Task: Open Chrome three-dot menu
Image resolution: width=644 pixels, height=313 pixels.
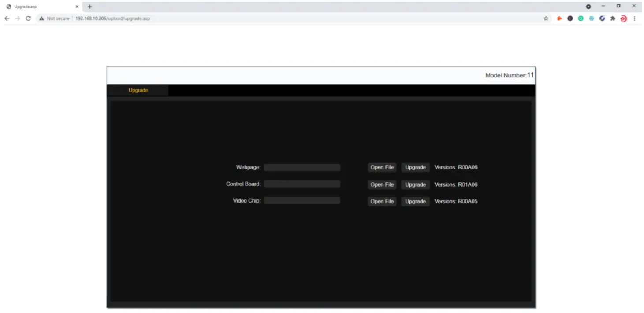Action: click(634, 18)
